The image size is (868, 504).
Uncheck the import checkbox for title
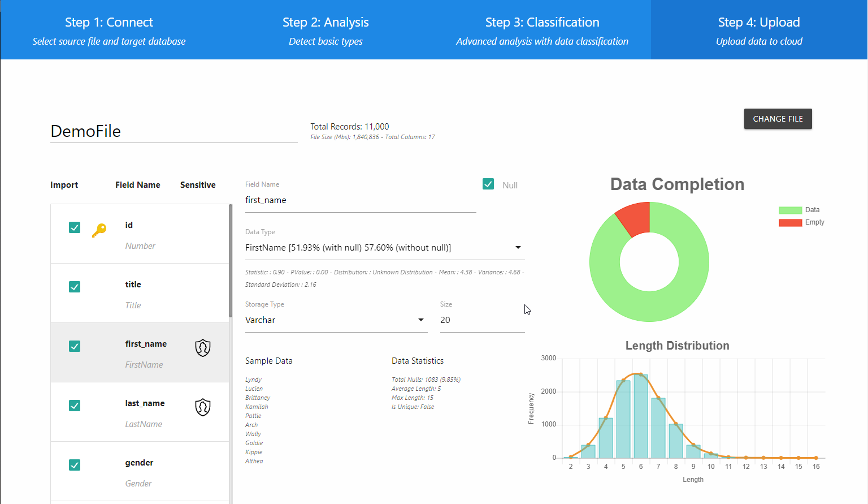[75, 287]
